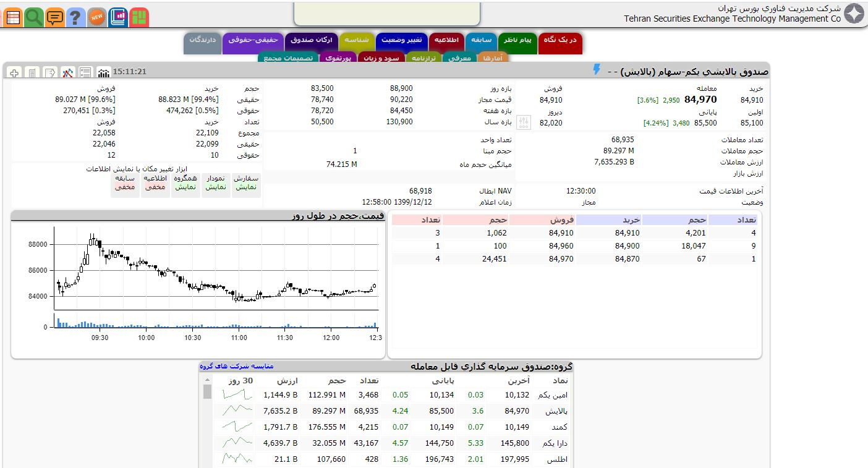This screenshot has width=868, height=468.
Task: Click the 30-day sparkline for دارا یکم
Action: pos(237,443)
